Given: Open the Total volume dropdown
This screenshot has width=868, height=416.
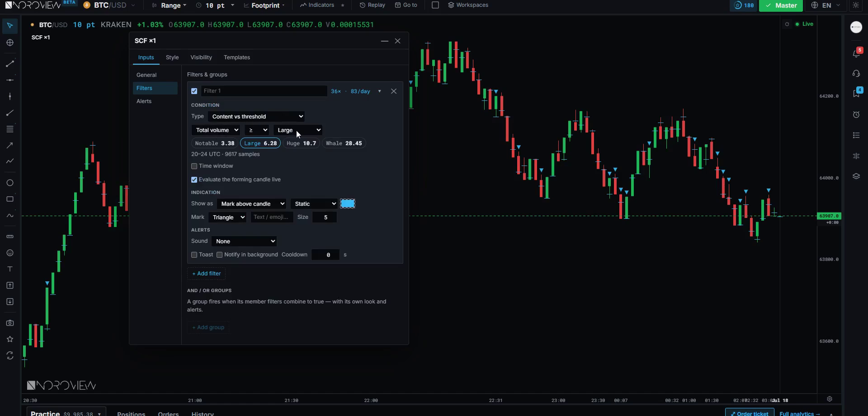Looking at the screenshot, I should [216, 130].
